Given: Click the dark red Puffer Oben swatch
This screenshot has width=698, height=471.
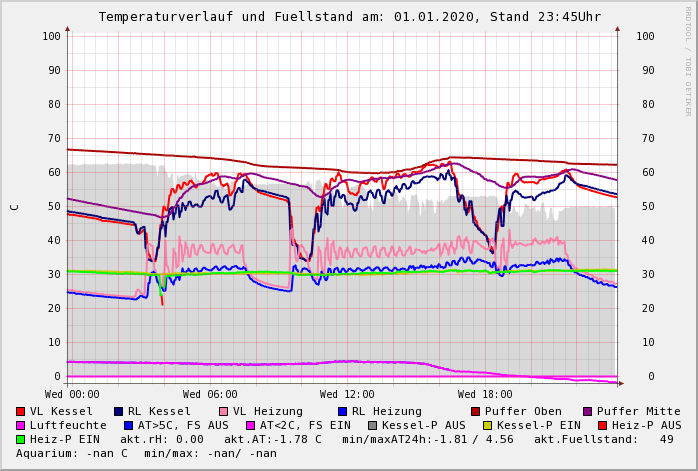Looking at the screenshot, I should pyautogui.click(x=476, y=411).
